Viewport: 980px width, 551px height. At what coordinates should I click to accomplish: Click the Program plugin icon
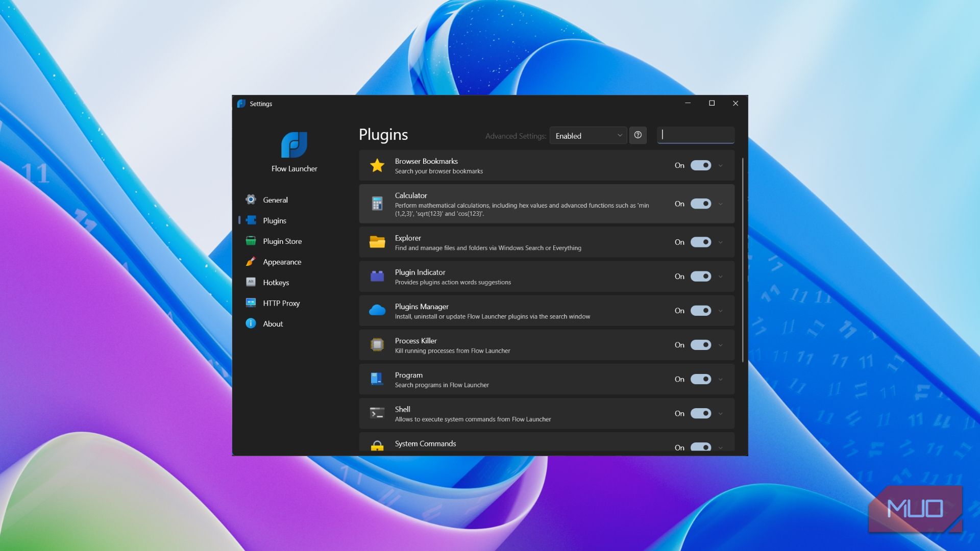click(377, 379)
